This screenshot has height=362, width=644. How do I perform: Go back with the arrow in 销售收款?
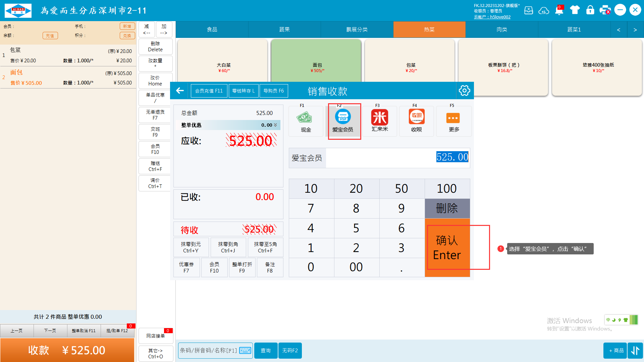click(x=180, y=90)
